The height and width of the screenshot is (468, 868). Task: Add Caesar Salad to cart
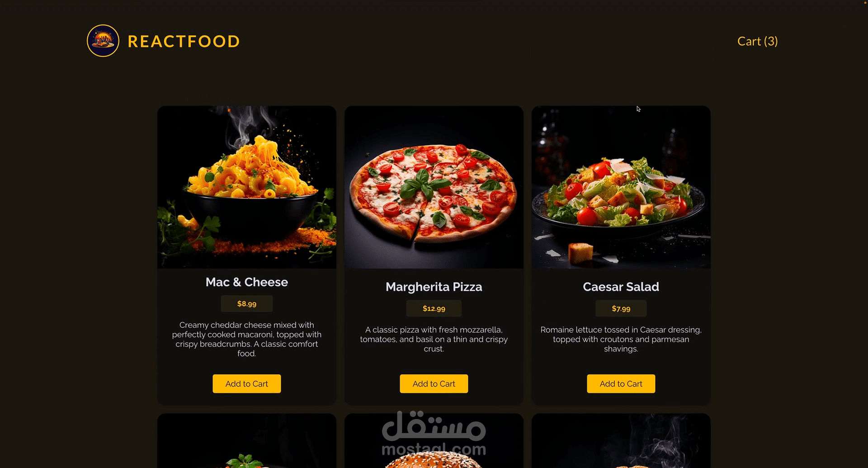(621, 383)
